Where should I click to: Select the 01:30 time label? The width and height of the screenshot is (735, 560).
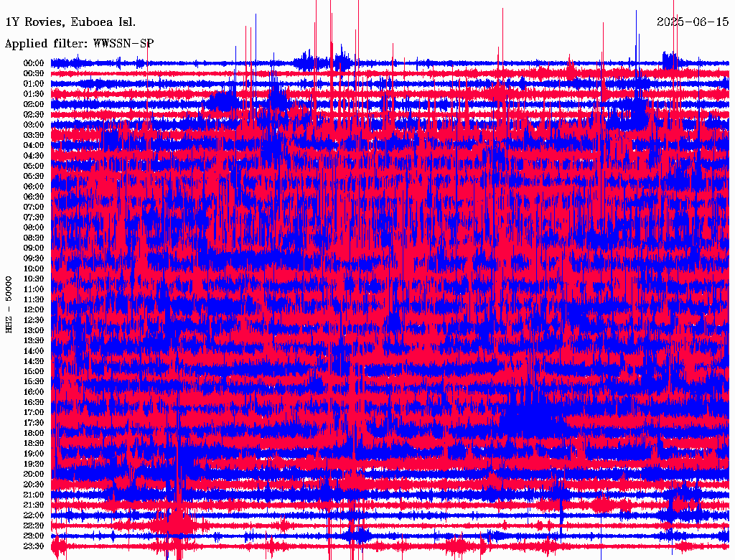(34, 94)
